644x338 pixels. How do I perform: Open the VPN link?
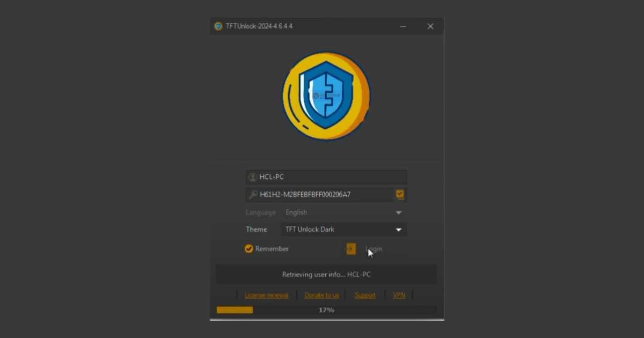click(399, 295)
